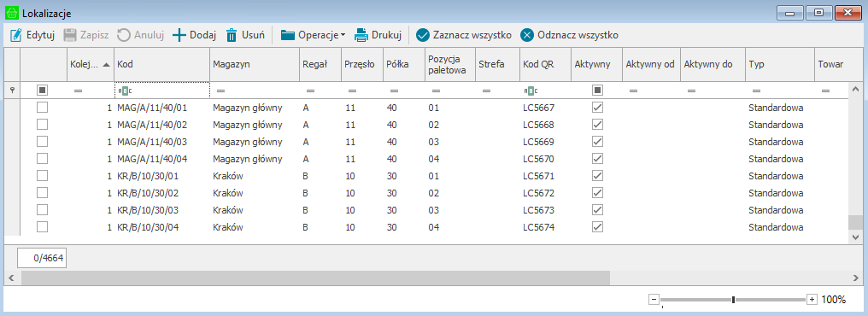Click the Zaznacz wszystko checkmark icon
868x316 pixels.
(x=423, y=35)
